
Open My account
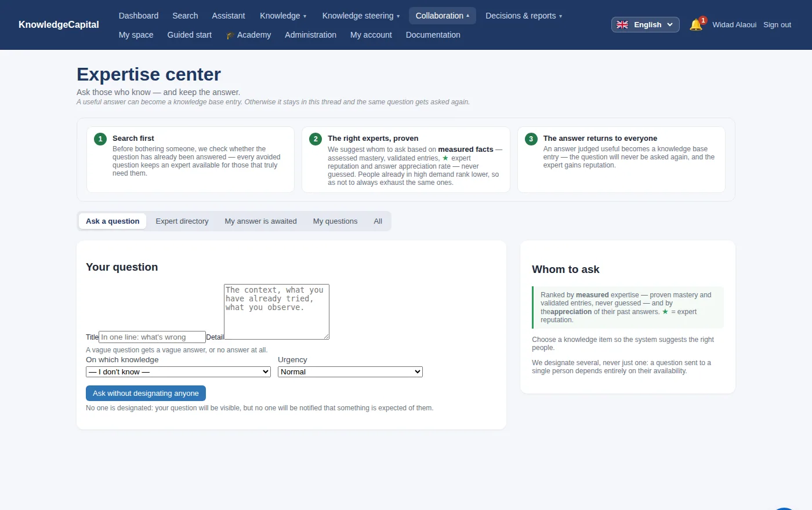pyautogui.click(x=371, y=35)
